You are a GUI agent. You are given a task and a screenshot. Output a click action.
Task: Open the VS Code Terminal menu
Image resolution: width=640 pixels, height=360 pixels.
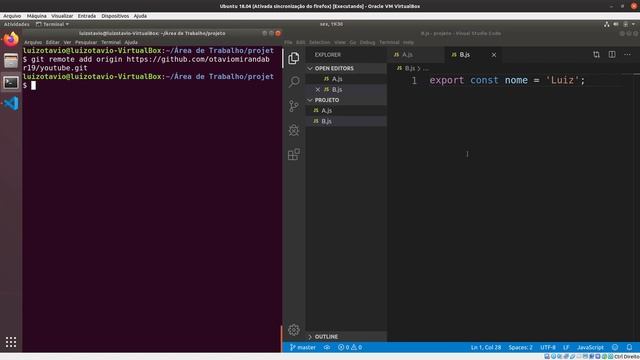[x=389, y=42]
